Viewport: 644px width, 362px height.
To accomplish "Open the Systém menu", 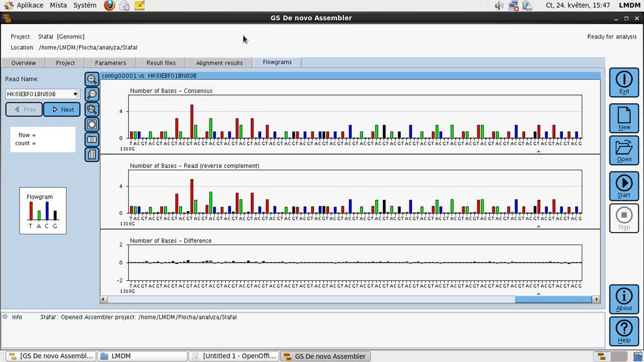I will 85,5.
